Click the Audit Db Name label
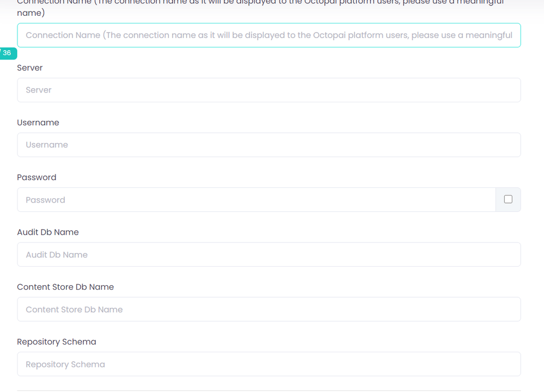 click(48, 232)
